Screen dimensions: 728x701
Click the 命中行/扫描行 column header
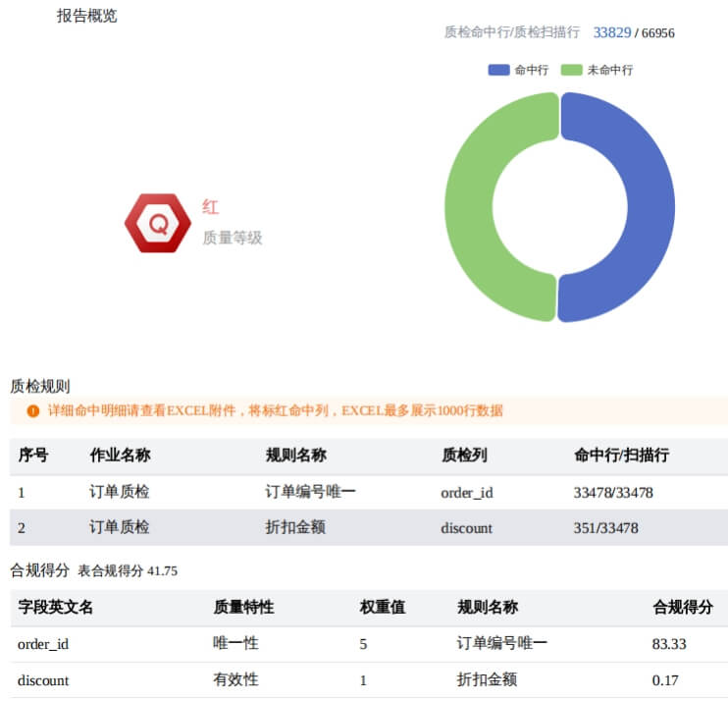click(621, 456)
